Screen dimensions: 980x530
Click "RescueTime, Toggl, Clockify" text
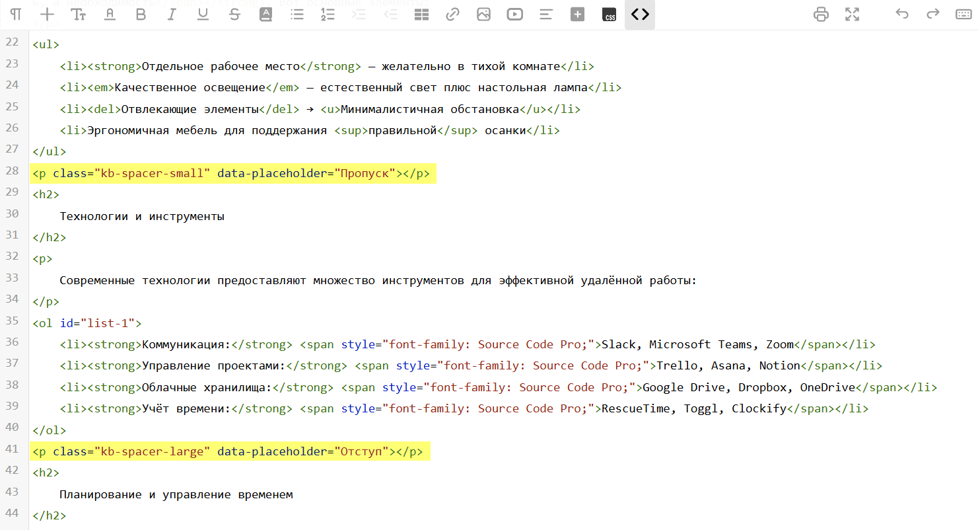coord(694,408)
